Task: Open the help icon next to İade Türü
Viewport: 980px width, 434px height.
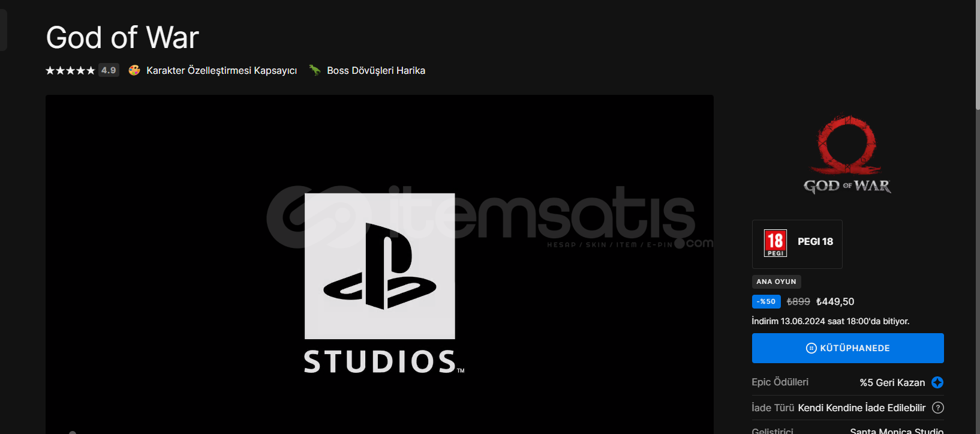Action: (x=938, y=408)
